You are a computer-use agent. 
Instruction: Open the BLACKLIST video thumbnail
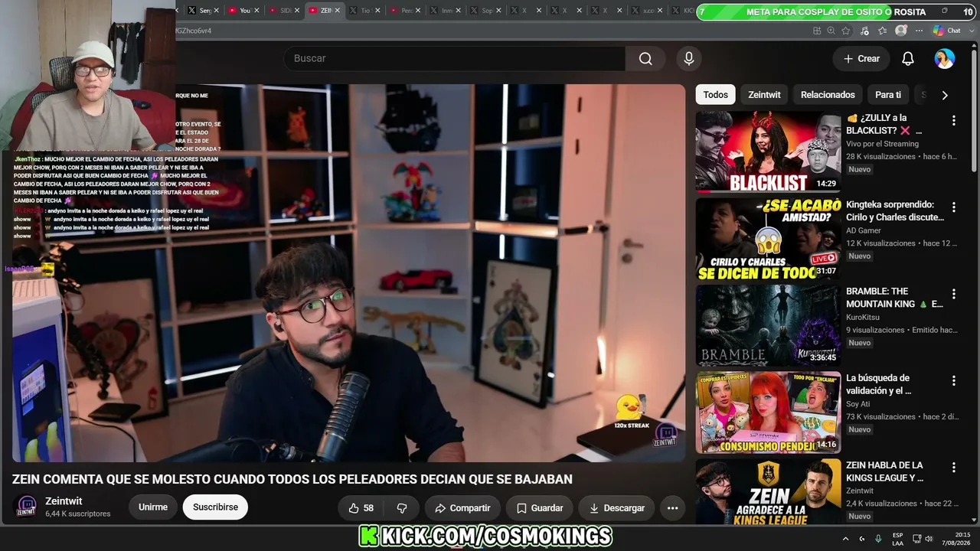pyautogui.click(x=768, y=152)
